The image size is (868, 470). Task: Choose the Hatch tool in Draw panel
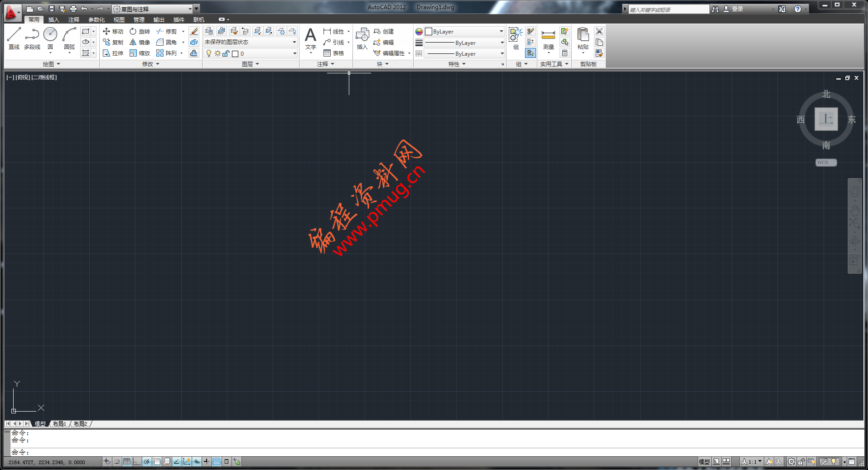pyautogui.click(x=85, y=53)
